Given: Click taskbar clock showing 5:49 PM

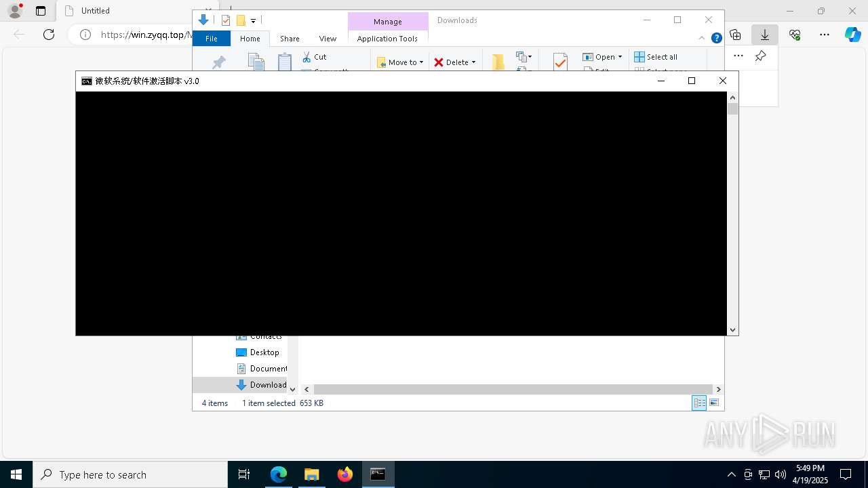Looking at the screenshot, I should tap(810, 474).
